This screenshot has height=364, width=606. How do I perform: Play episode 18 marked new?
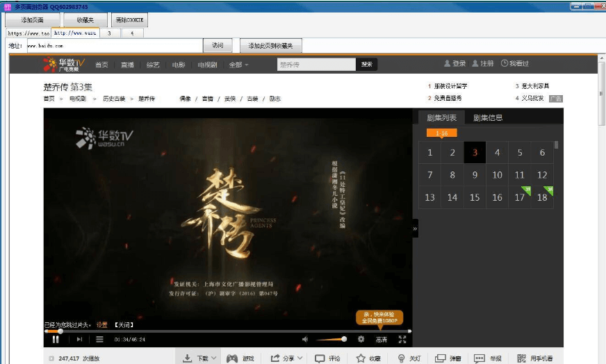[x=542, y=197]
